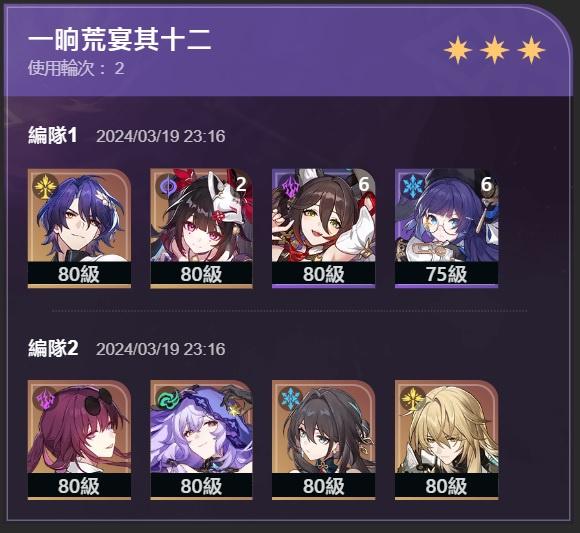Click the Lightning element icon on Kafka's card

click(x=45, y=398)
